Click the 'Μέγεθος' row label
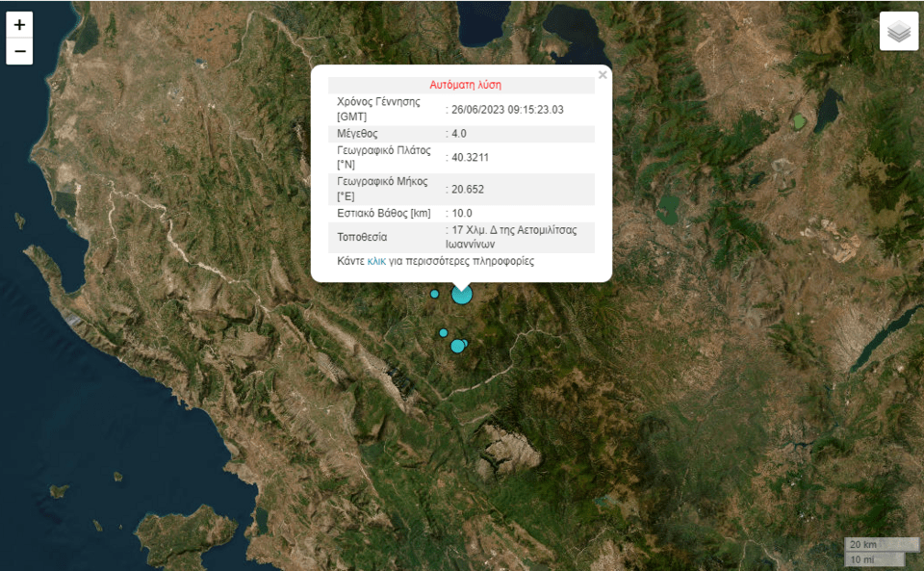Image resolution: width=924 pixels, height=571 pixels. point(357,134)
